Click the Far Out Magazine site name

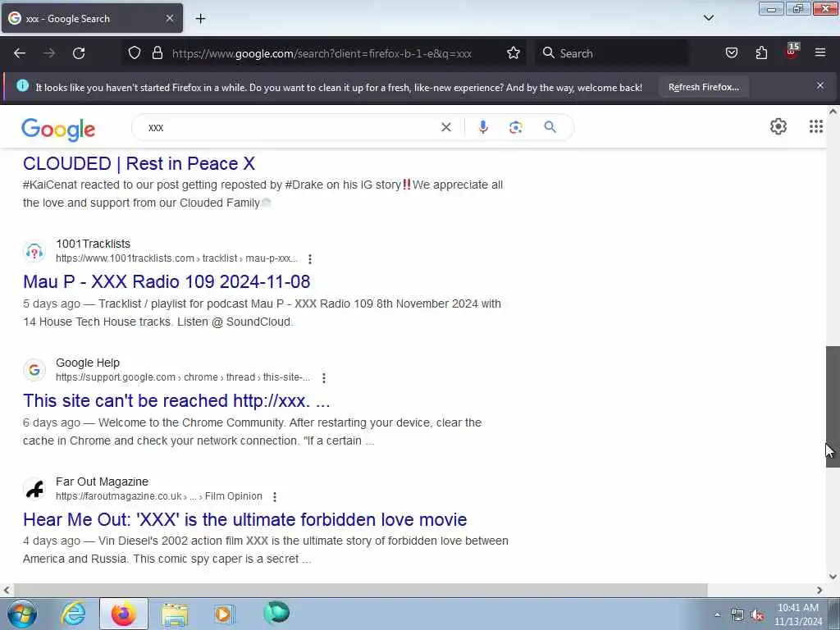pos(102,482)
